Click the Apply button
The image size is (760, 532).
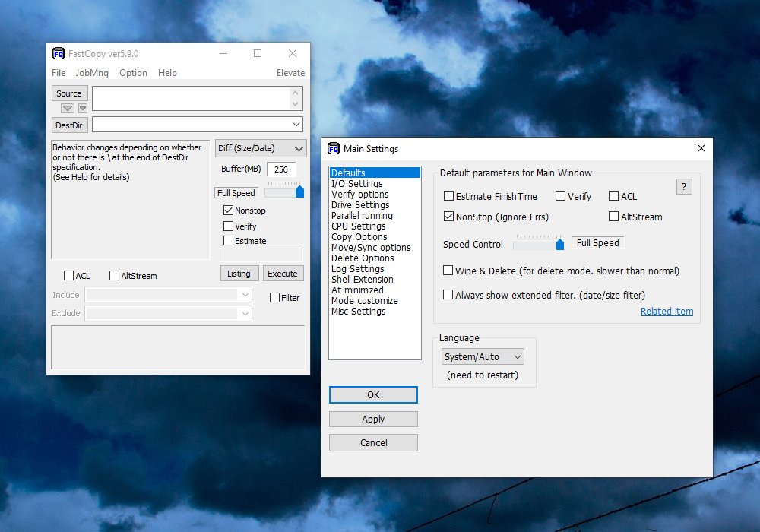(373, 419)
